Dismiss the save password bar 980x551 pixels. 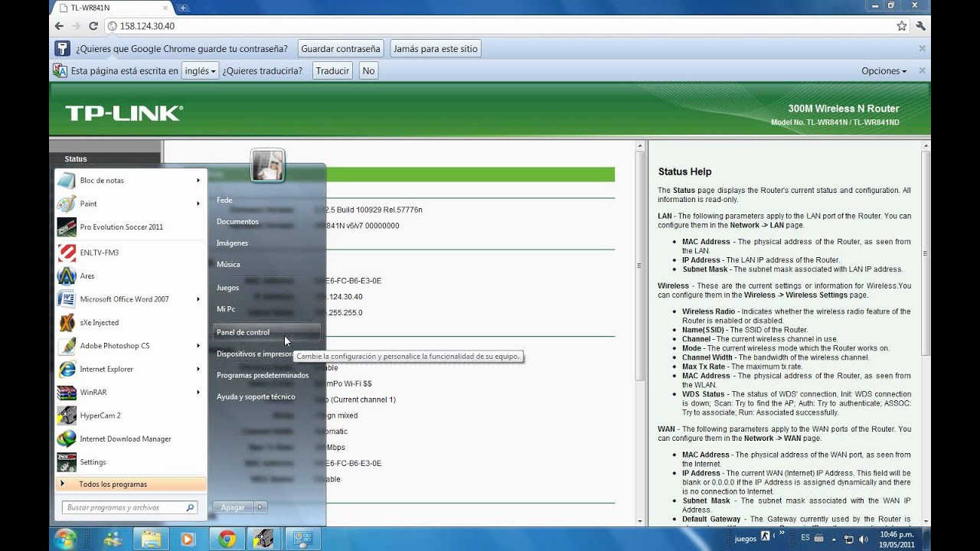tap(922, 48)
